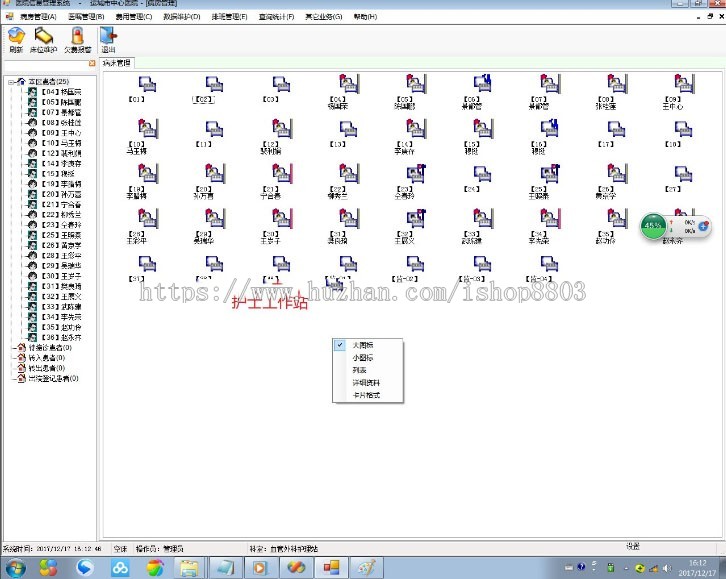The image size is (726, 579).
Task: Click the 欠费报警 arrears alarm icon
Action: point(77,39)
